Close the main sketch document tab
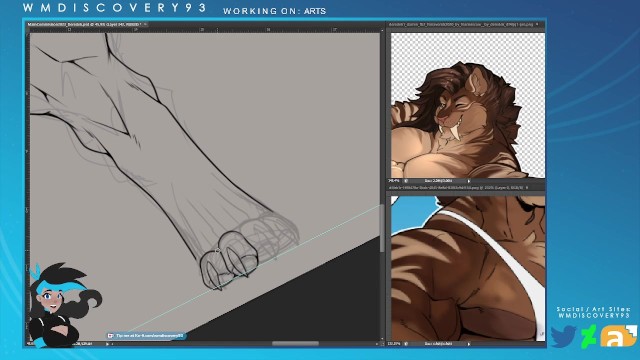 145,24
